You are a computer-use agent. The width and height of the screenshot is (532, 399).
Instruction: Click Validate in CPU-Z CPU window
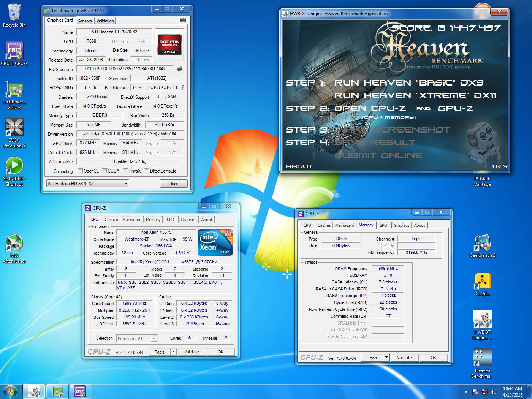point(192,352)
